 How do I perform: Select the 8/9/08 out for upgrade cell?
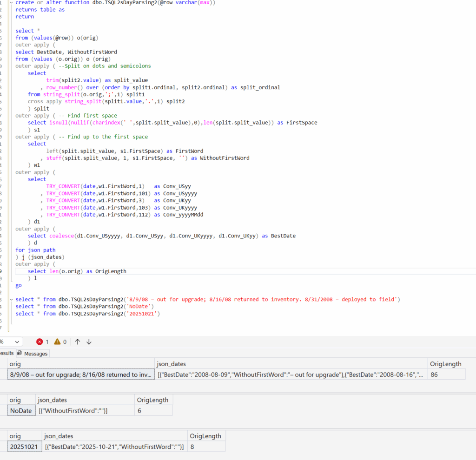[80, 375]
